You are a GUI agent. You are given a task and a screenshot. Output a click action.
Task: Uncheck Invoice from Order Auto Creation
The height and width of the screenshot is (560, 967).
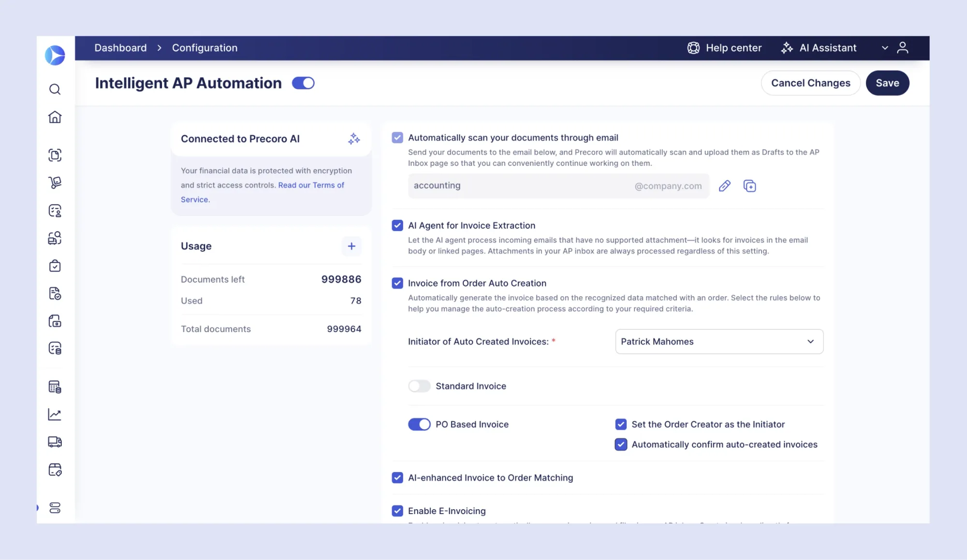pos(397,283)
